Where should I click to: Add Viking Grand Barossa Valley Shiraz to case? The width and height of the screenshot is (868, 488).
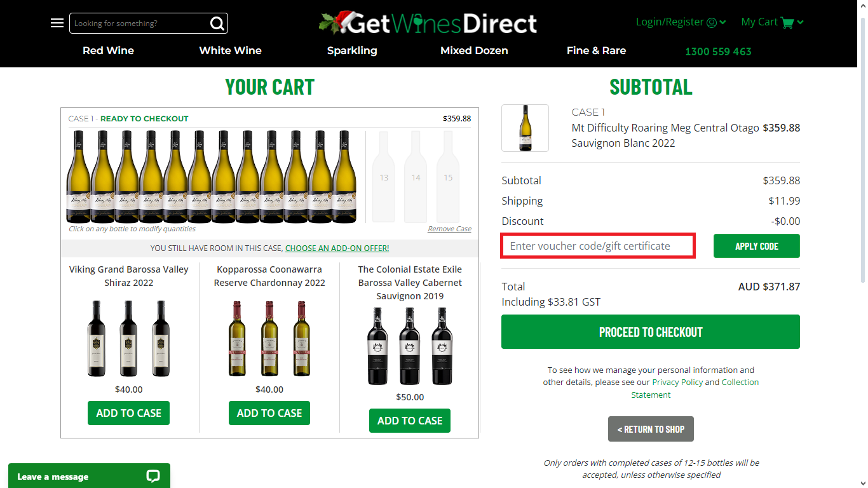tap(128, 413)
